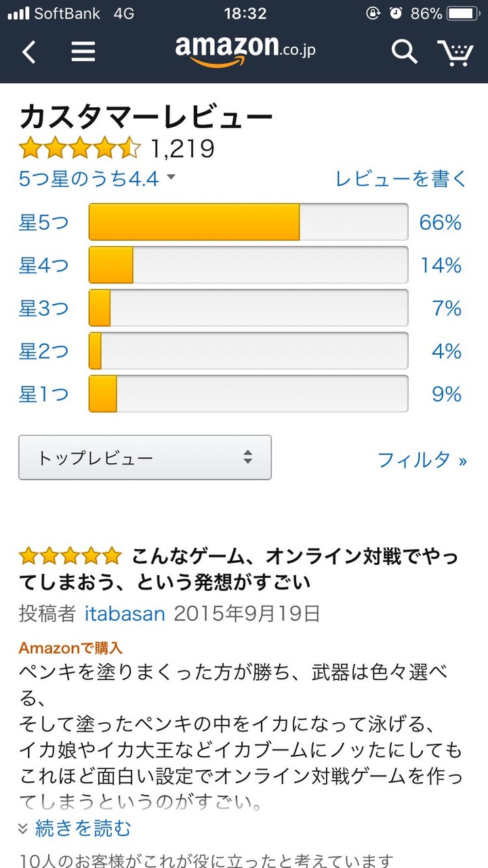Open the shopping cart icon
Viewport: 488px width, 868px height.
pyautogui.click(x=455, y=52)
